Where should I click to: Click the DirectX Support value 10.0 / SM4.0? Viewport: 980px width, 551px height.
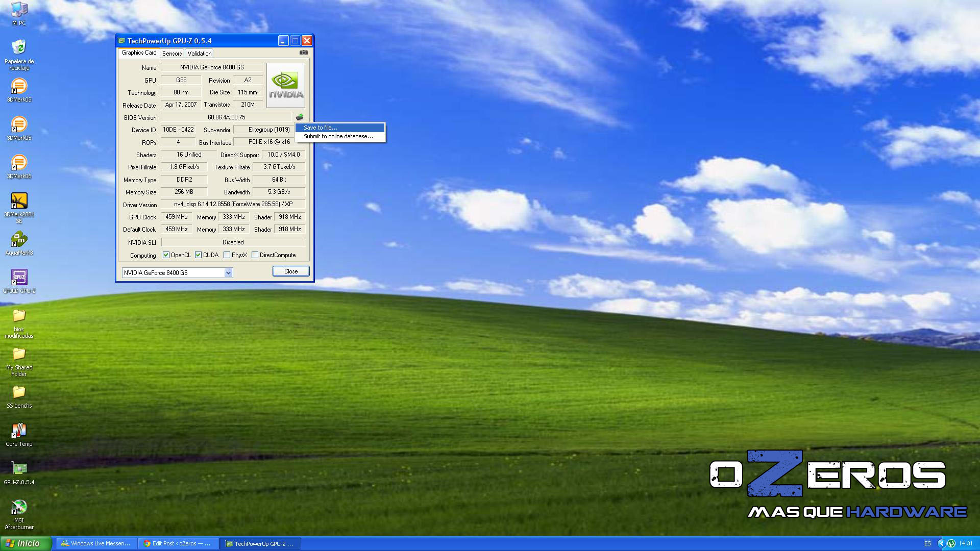click(x=284, y=155)
